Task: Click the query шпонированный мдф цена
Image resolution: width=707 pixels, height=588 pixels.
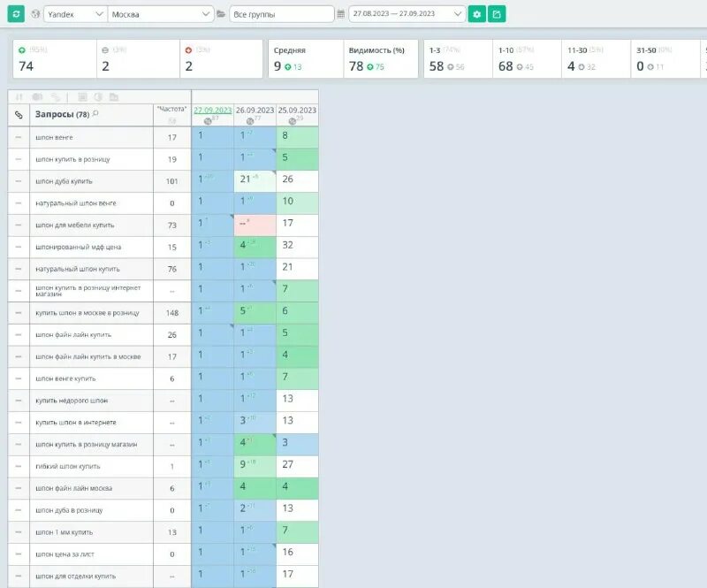Action: 78,247
